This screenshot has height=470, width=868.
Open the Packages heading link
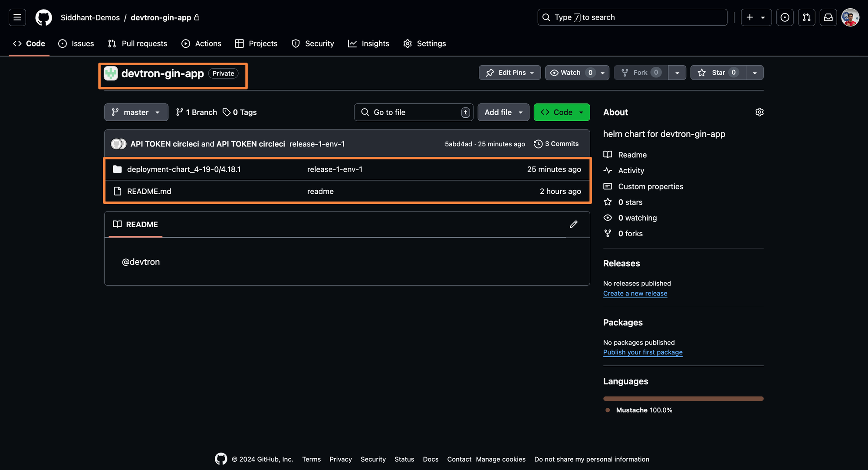pyautogui.click(x=623, y=322)
